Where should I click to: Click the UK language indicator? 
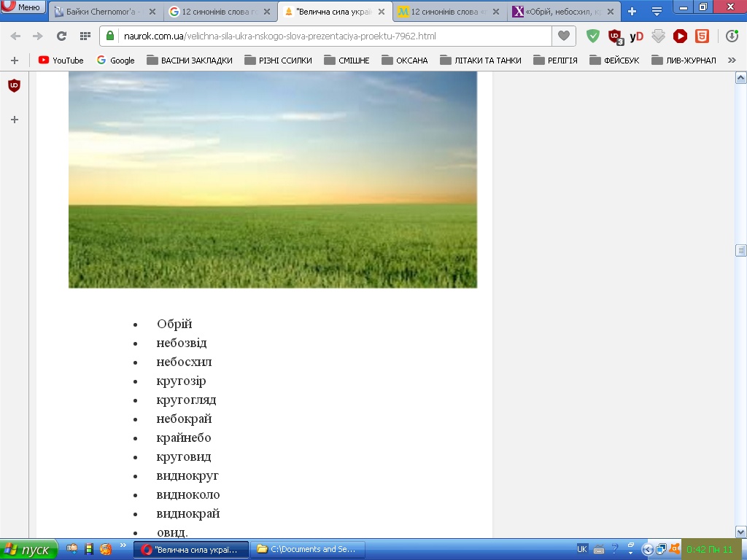[x=582, y=549]
